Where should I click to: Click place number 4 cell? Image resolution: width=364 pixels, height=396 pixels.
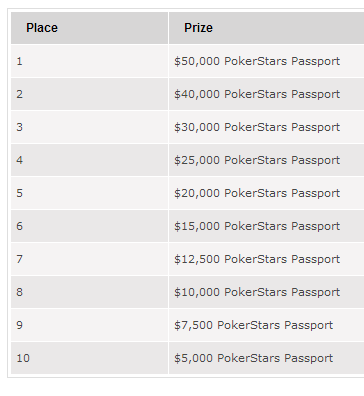click(89, 160)
